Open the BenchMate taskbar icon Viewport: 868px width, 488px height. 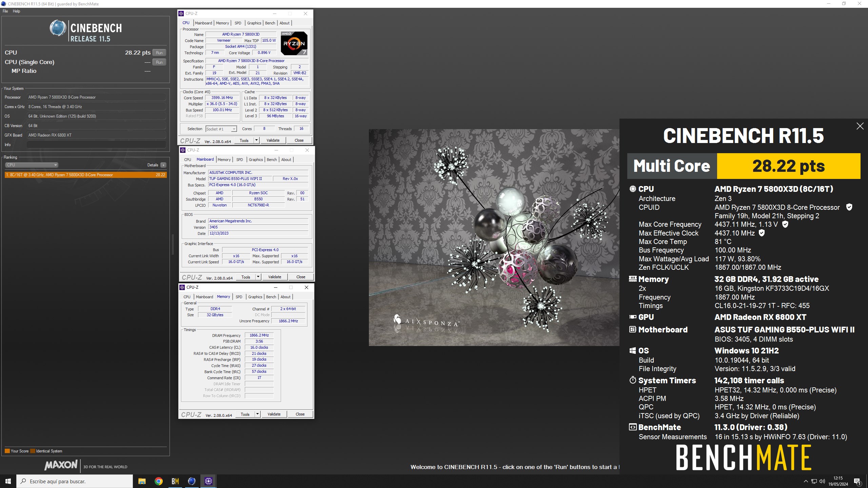(x=175, y=481)
